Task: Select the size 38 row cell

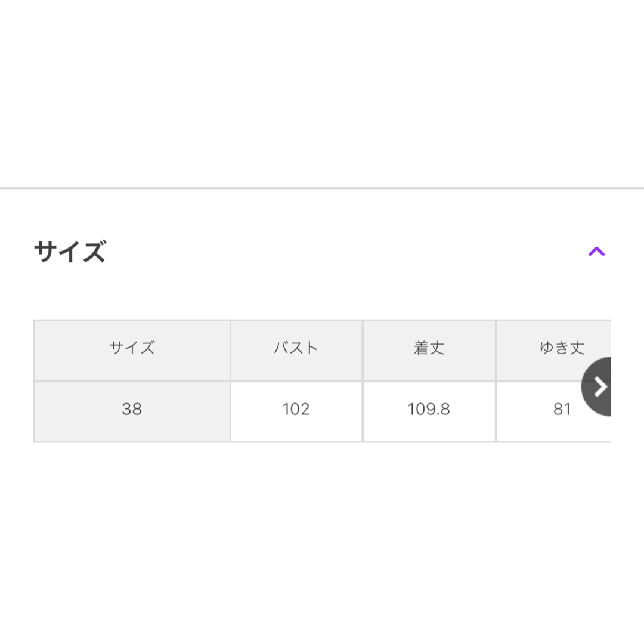Action: coord(132,411)
